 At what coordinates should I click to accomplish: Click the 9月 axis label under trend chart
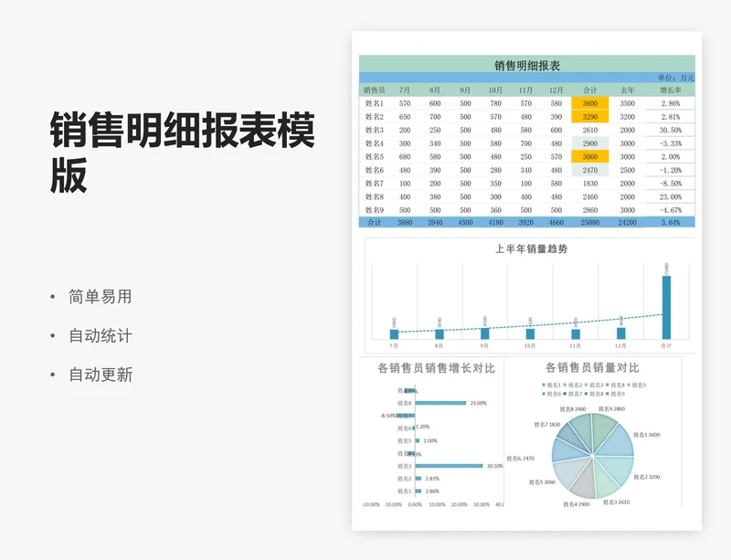pos(484,345)
